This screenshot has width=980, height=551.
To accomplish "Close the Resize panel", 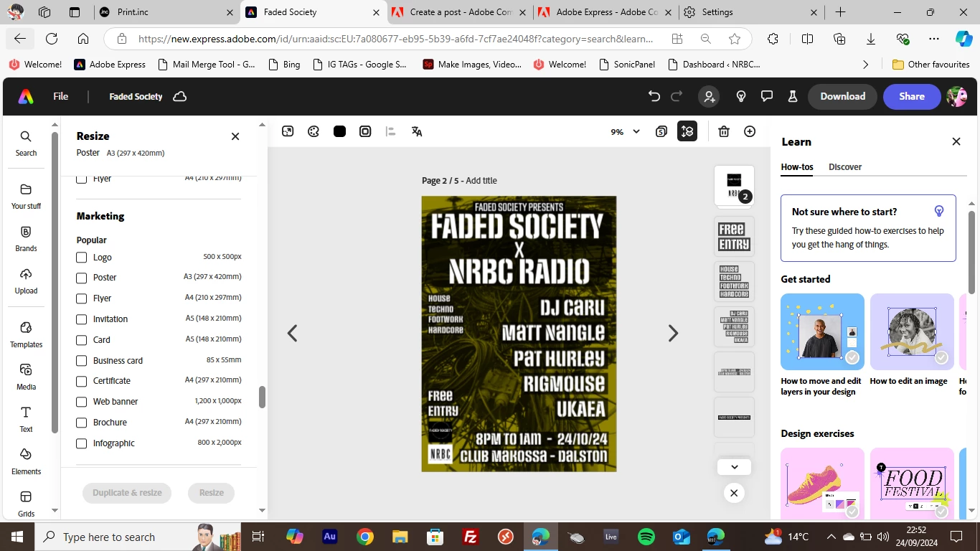I will 235,136.
